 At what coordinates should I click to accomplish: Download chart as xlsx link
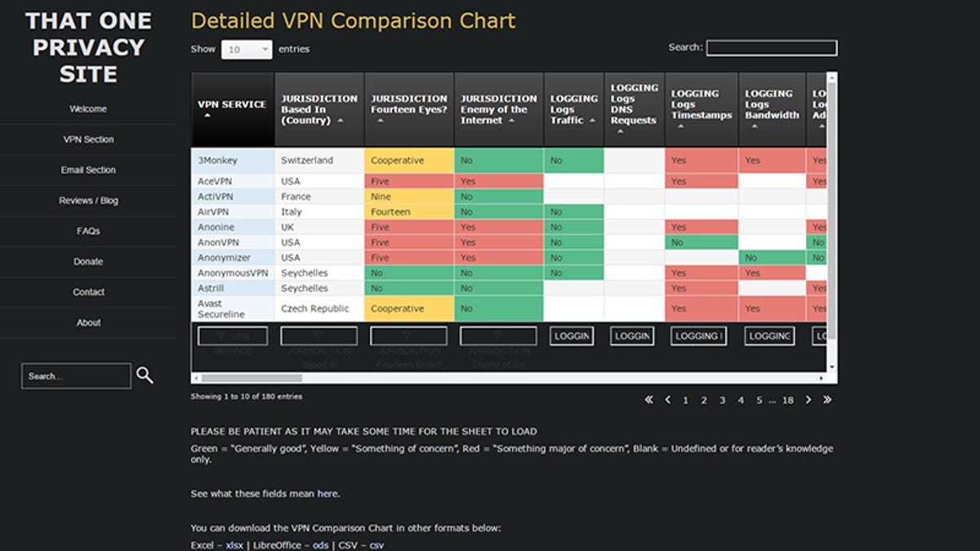234,545
